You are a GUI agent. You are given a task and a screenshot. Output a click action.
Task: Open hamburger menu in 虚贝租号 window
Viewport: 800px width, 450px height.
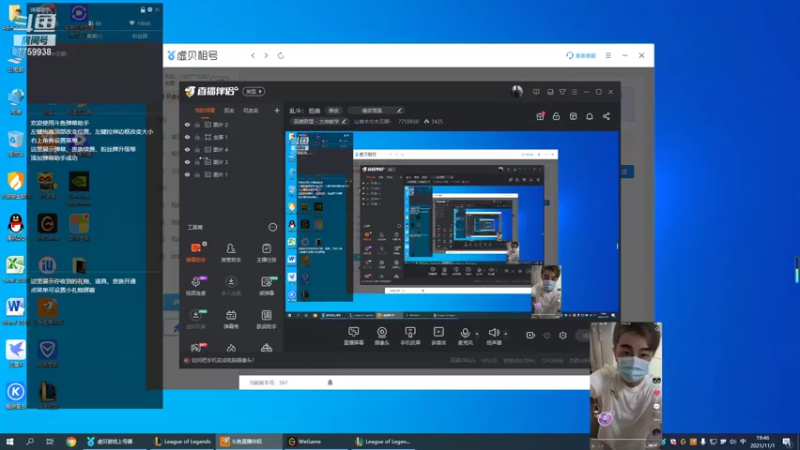click(x=608, y=55)
